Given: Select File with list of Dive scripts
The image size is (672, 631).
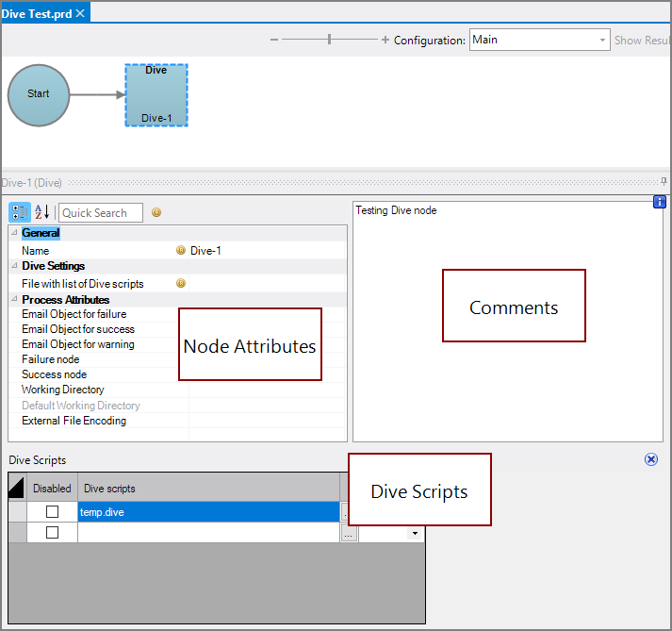Looking at the screenshot, I should coord(83,284).
